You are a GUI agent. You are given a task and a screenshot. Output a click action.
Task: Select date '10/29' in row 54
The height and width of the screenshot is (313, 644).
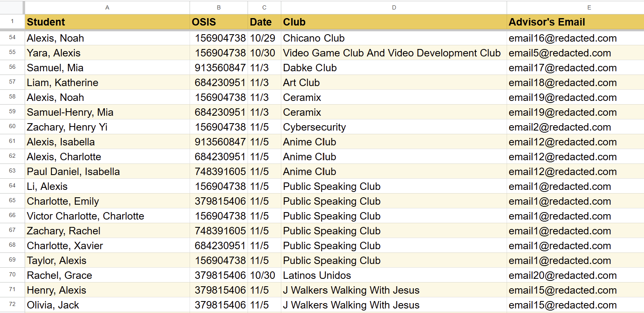264,38
